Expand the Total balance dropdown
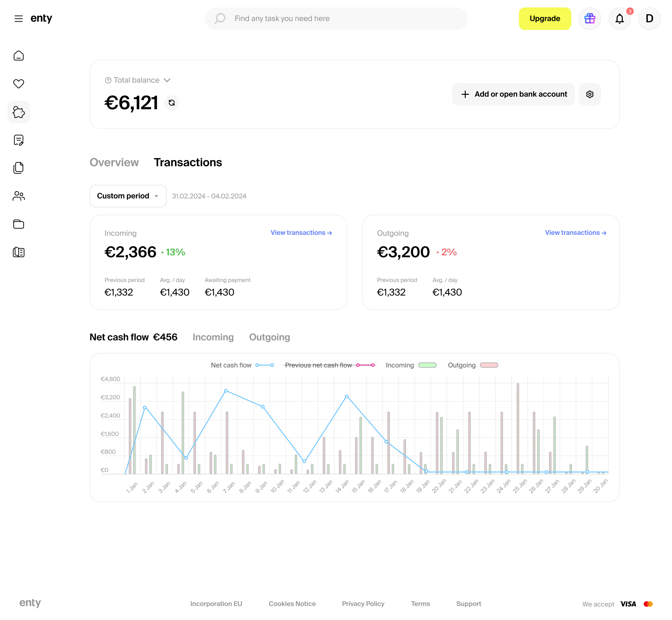 167,80
